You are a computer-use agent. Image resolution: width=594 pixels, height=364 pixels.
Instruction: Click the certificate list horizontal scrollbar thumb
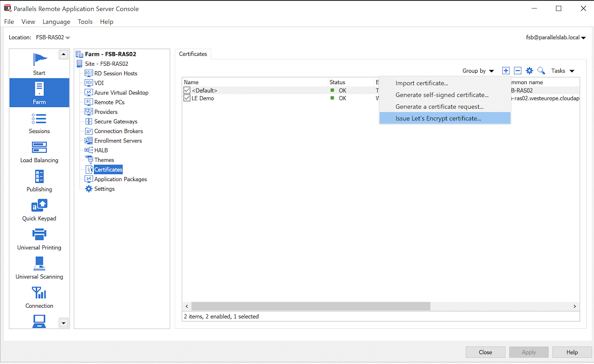click(311, 307)
